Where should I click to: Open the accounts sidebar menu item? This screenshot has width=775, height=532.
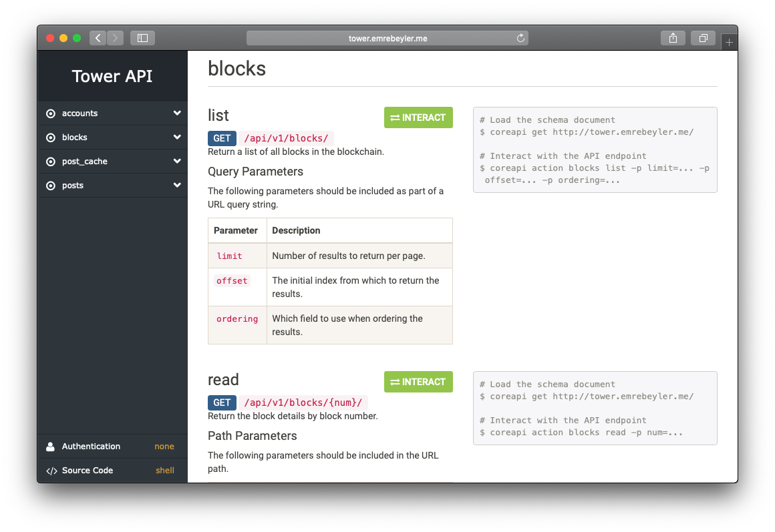coord(113,113)
